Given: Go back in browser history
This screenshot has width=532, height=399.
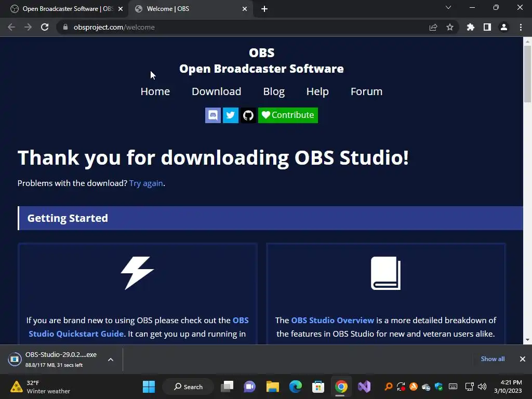Looking at the screenshot, I should pyautogui.click(x=11, y=27).
